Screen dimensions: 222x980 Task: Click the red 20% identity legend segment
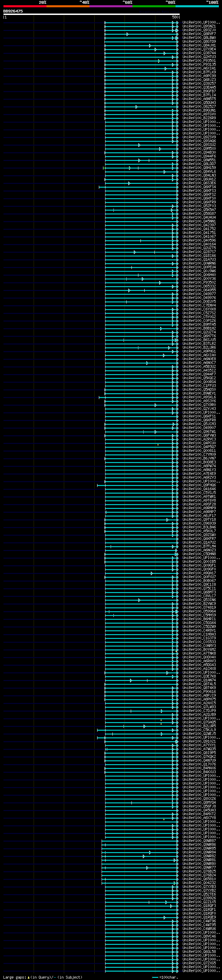25,6
